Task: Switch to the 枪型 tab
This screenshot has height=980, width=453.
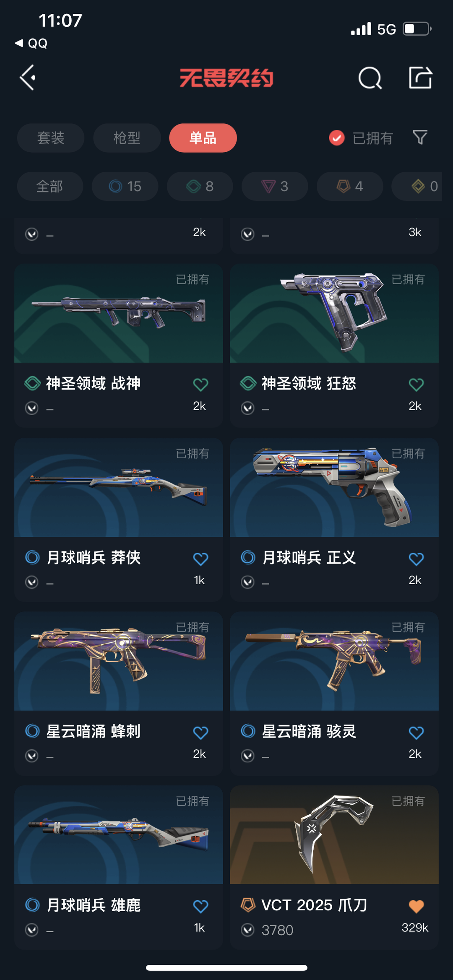Action: (127, 138)
